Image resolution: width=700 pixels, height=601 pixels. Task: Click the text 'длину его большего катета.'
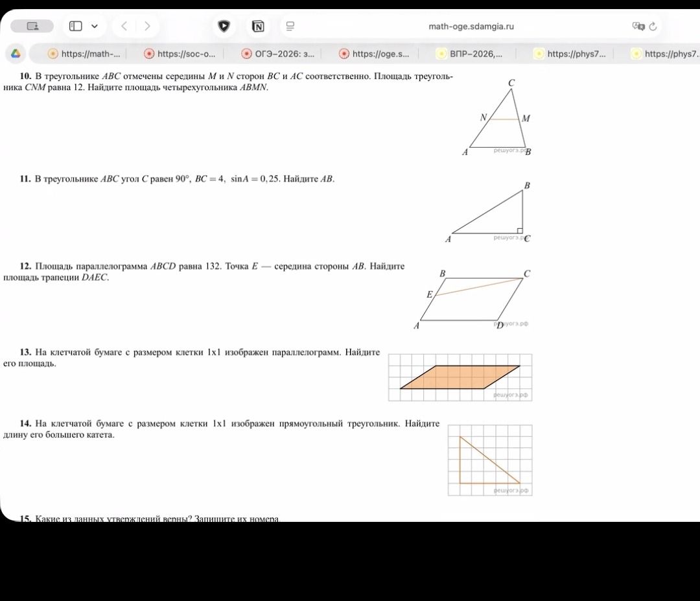tap(59, 435)
